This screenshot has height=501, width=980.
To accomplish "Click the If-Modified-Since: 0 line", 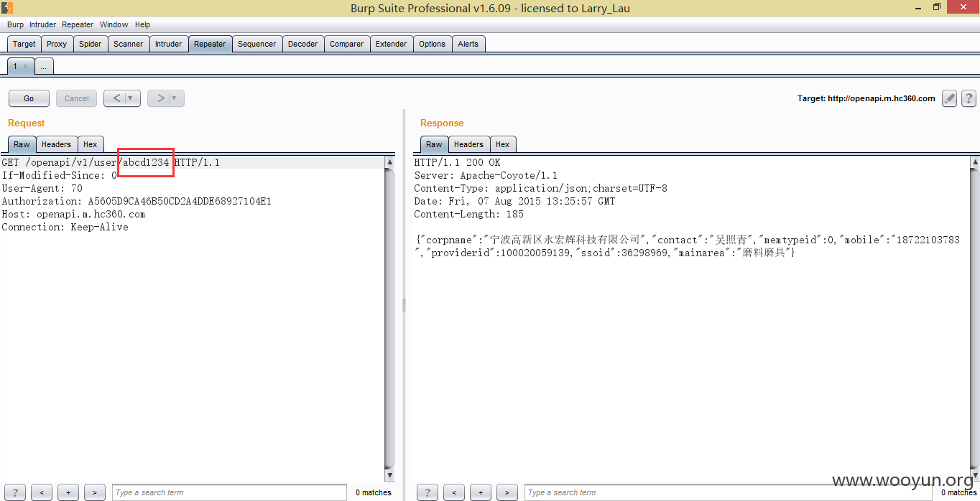I will tap(59, 176).
